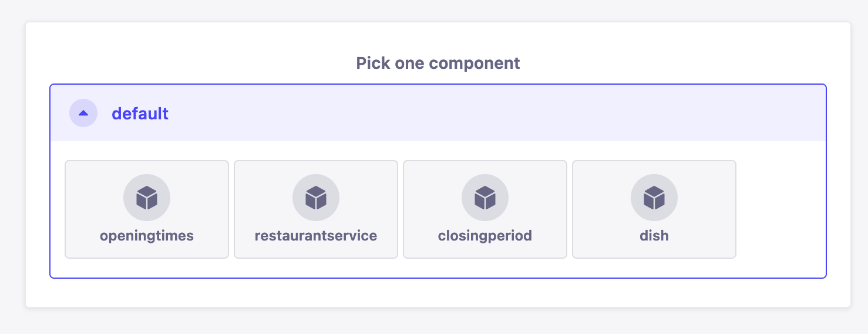This screenshot has height=334, width=868.
Task: Click the dish cube icon
Action: pyautogui.click(x=654, y=198)
